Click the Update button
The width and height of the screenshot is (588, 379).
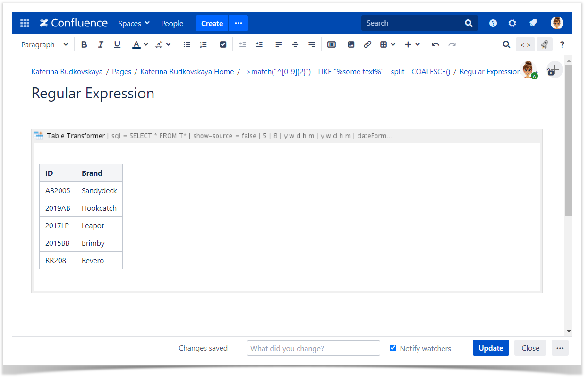491,348
